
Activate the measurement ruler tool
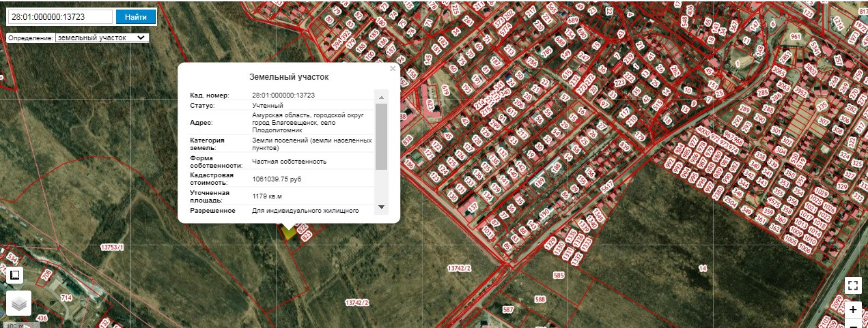click(x=15, y=275)
